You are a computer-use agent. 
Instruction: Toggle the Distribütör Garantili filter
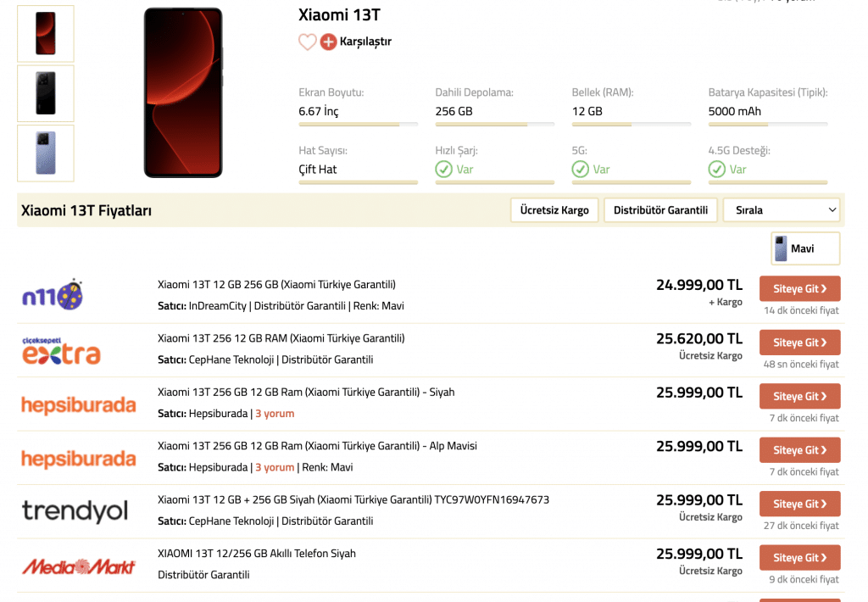(x=660, y=210)
